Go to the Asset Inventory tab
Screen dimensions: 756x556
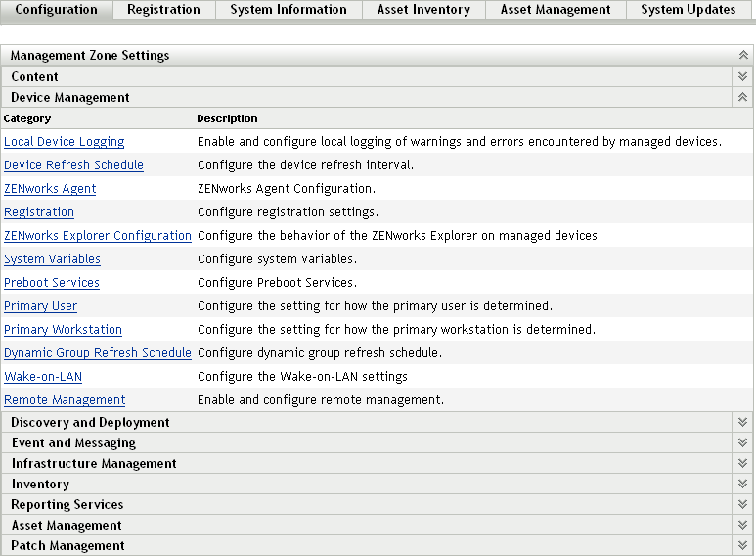pyautogui.click(x=423, y=10)
